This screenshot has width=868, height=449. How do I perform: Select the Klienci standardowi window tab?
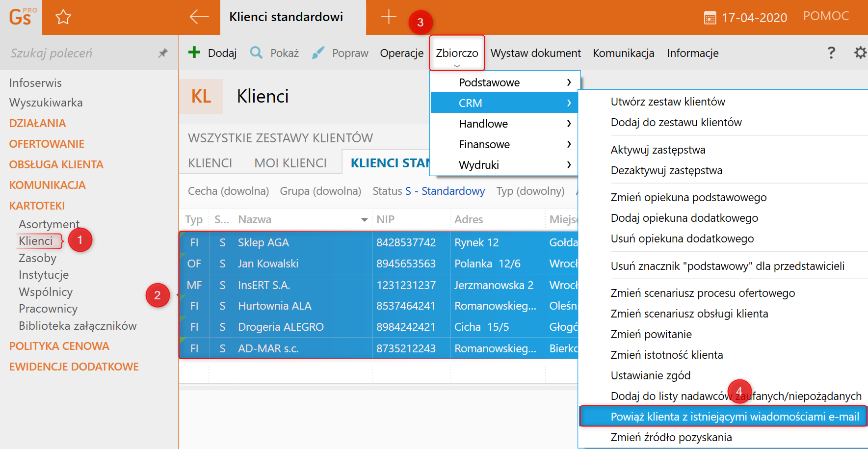click(292, 17)
